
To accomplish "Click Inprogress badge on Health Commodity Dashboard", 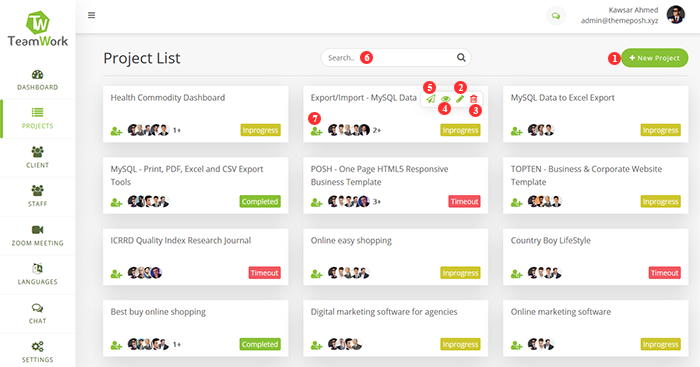I will click(x=261, y=130).
